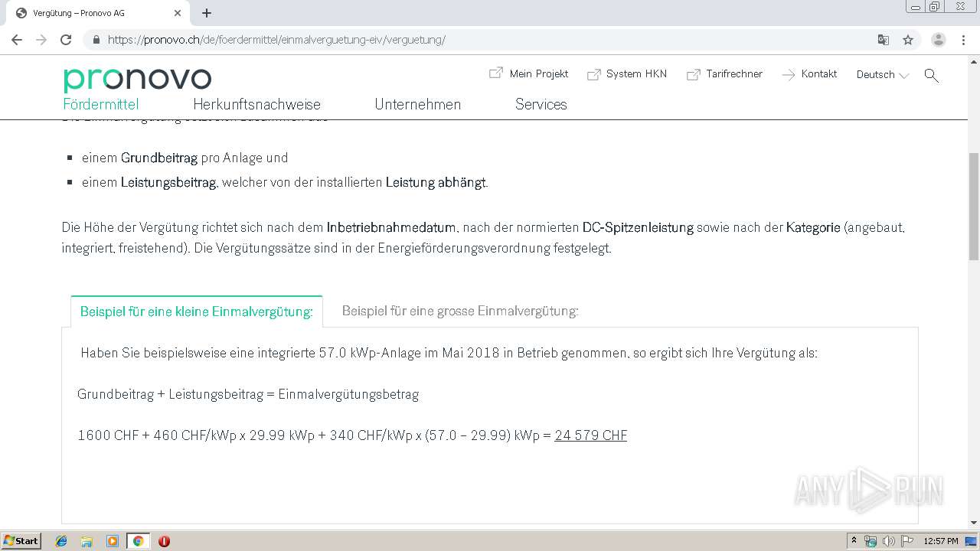Open the Unternehmen menu
Screen dimensions: 980x551
418,105
